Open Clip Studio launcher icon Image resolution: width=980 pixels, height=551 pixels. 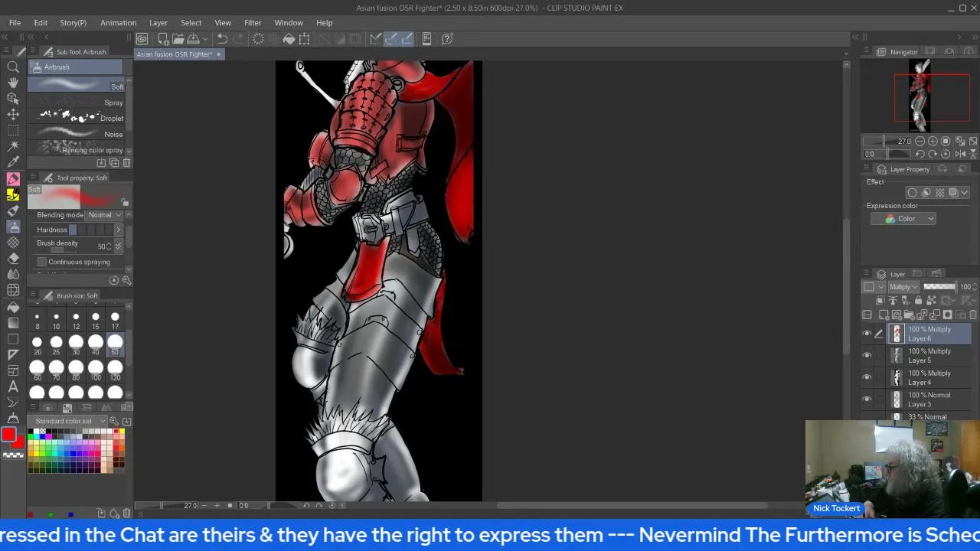(142, 38)
